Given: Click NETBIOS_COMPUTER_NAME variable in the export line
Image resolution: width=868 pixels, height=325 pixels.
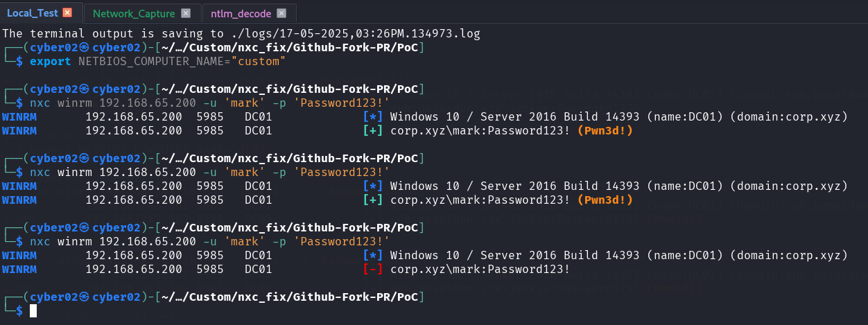Looking at the screenshot, I should tap(151, 61).
